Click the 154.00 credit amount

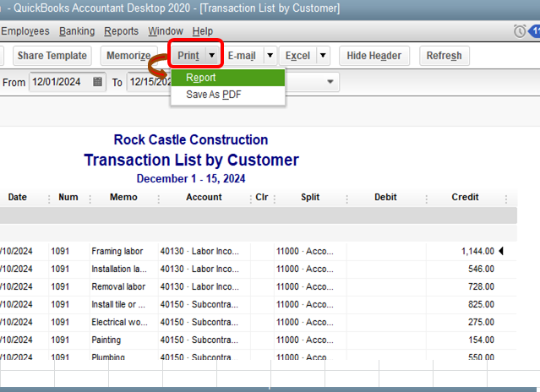[x=481, y=340]
